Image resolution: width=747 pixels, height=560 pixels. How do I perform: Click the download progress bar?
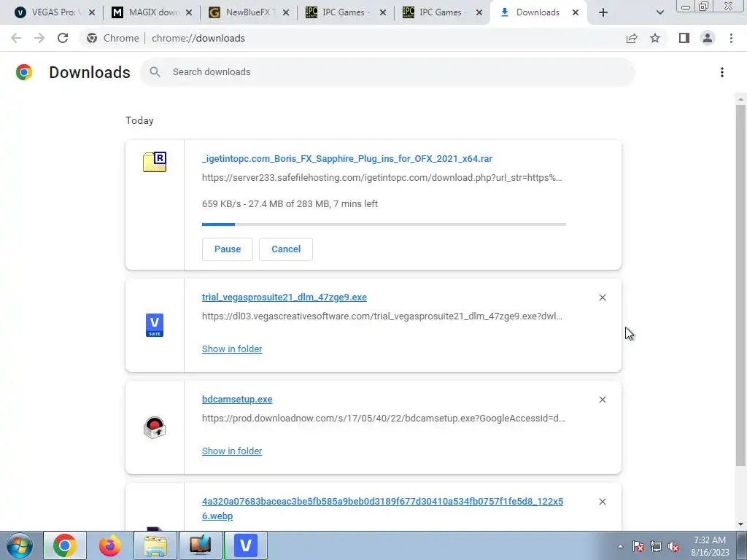tap(384, 225)
